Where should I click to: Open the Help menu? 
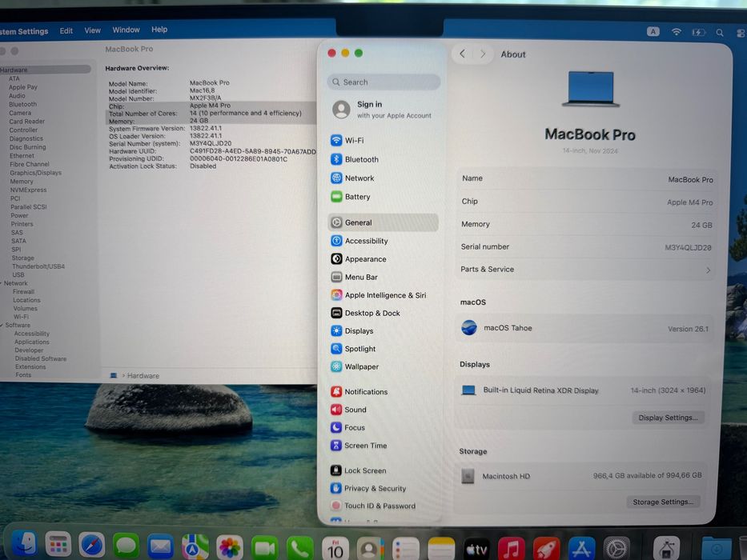[159, 30]
